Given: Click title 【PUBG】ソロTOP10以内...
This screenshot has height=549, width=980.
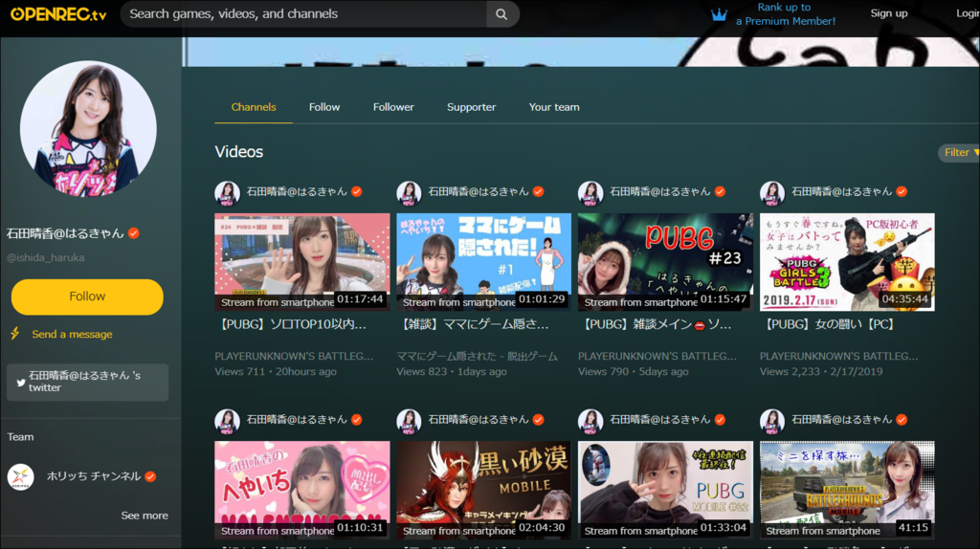Looking at the screenshot, I should point(292,325).
